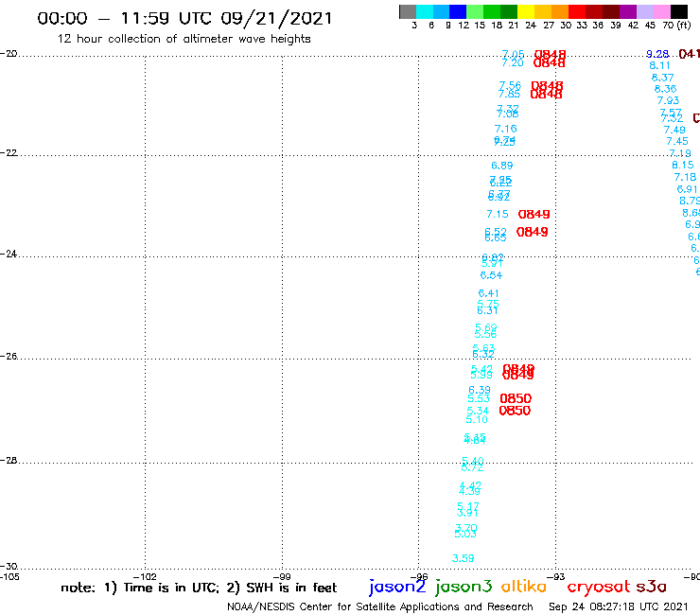Select the black swatch at legend end

[678, 11]
